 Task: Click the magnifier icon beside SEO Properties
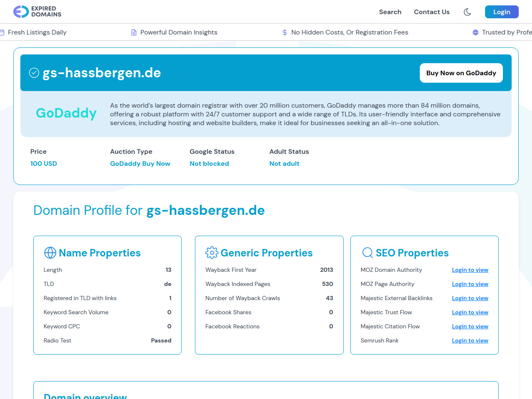click(367, 253)
